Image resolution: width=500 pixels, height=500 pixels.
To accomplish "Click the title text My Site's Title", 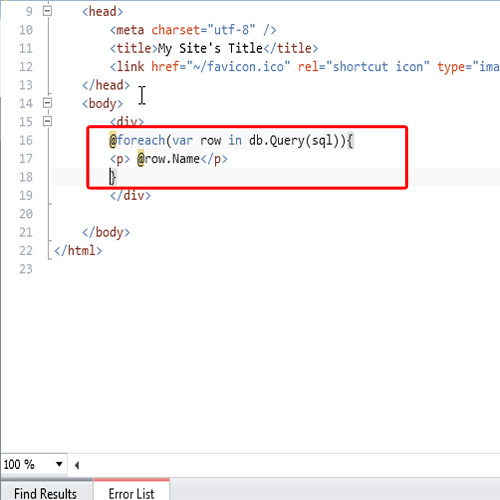I will (x=210, y=49).
